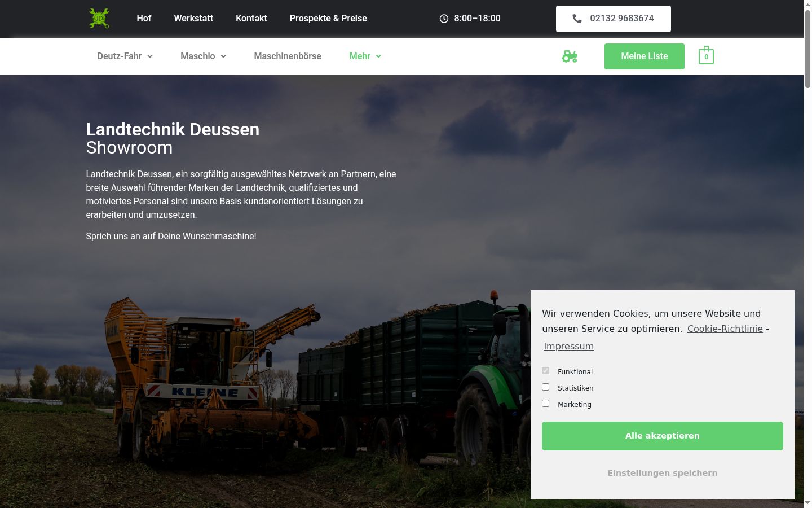Expand the Mehr dropdown menu

point(365,56)
